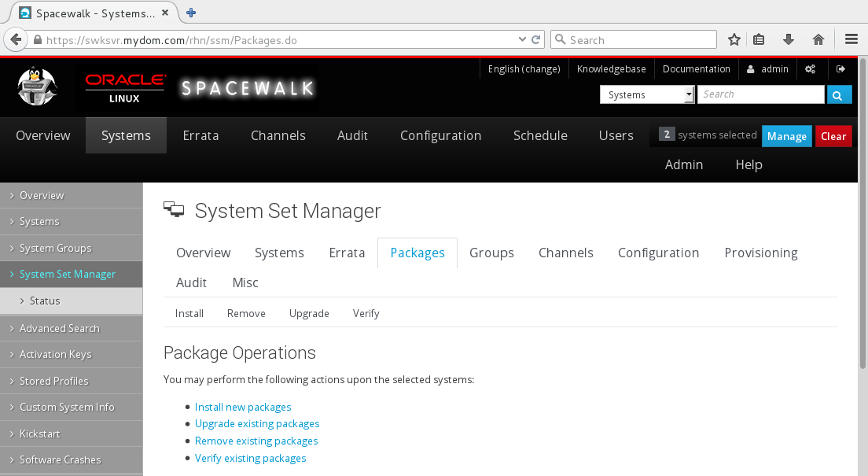This screenshot has width=868, height=476.
Task: Open Status under System Set Manager
Action: coord(72,301)
